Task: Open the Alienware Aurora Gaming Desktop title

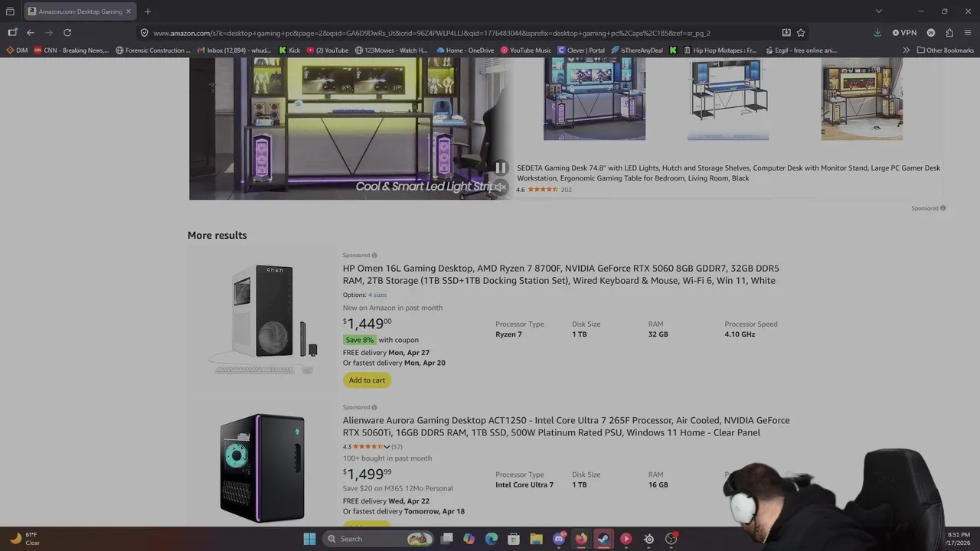Action: coord(566,426)
